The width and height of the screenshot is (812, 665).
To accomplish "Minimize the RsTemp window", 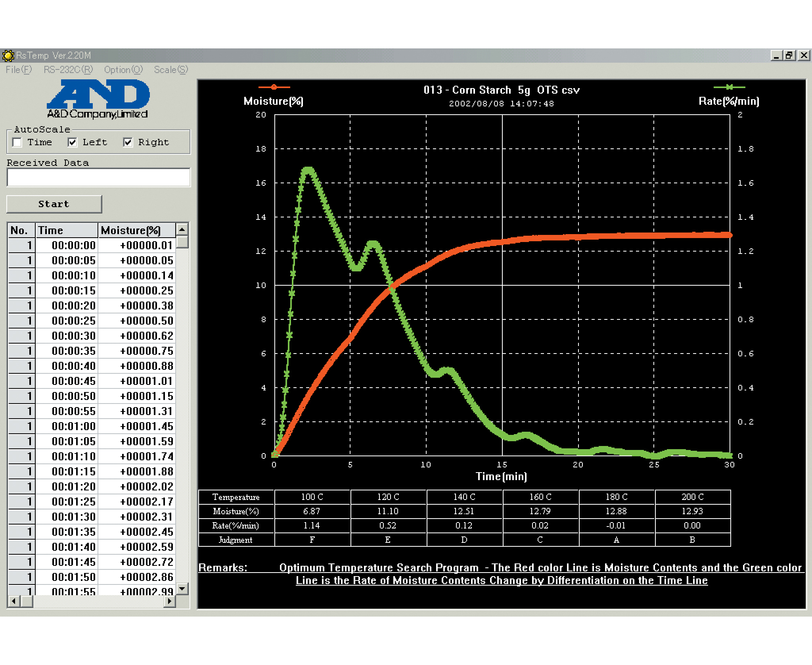I will 776,56.
